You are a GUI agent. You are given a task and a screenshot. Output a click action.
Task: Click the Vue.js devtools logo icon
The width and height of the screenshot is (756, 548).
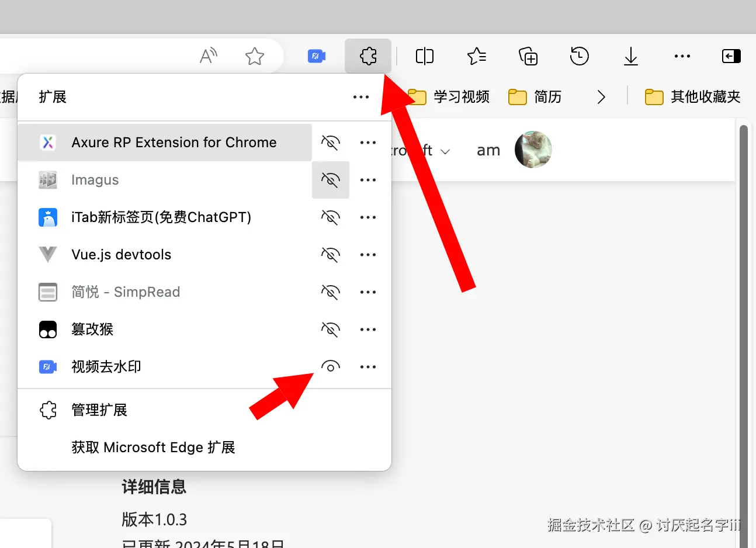(x=48, y=255)
